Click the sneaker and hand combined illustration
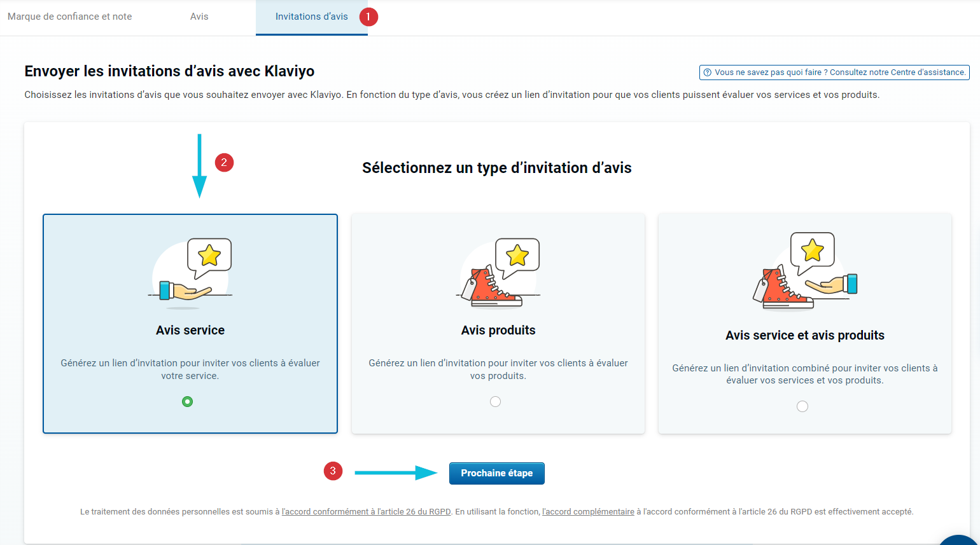 pyautogui.click(x=805, y=272)
